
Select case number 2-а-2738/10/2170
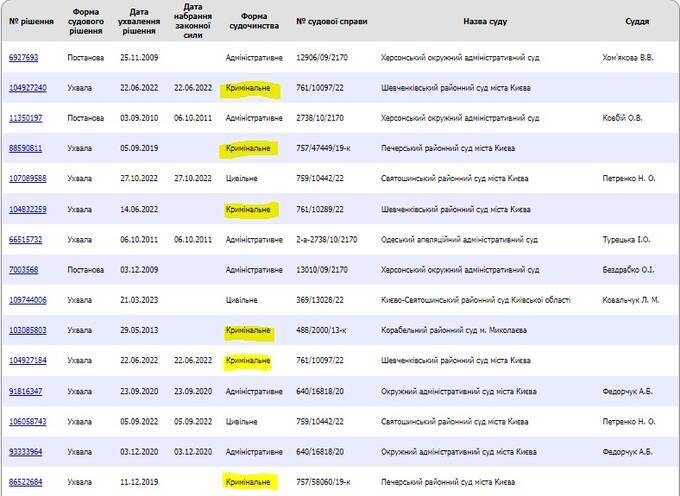327,240
